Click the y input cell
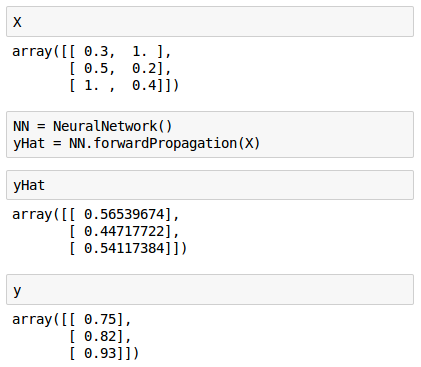This screenshot has height=367, width=421. [210, 289]
